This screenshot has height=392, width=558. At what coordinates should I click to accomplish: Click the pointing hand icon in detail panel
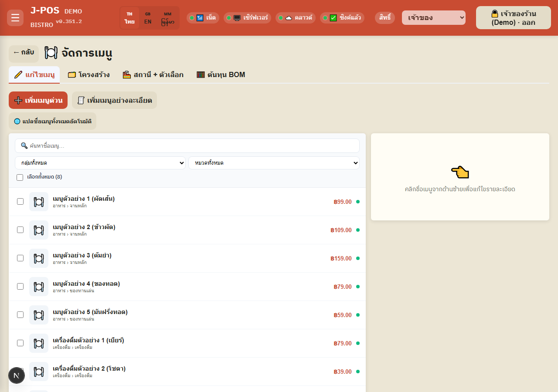tap(460, 172)
